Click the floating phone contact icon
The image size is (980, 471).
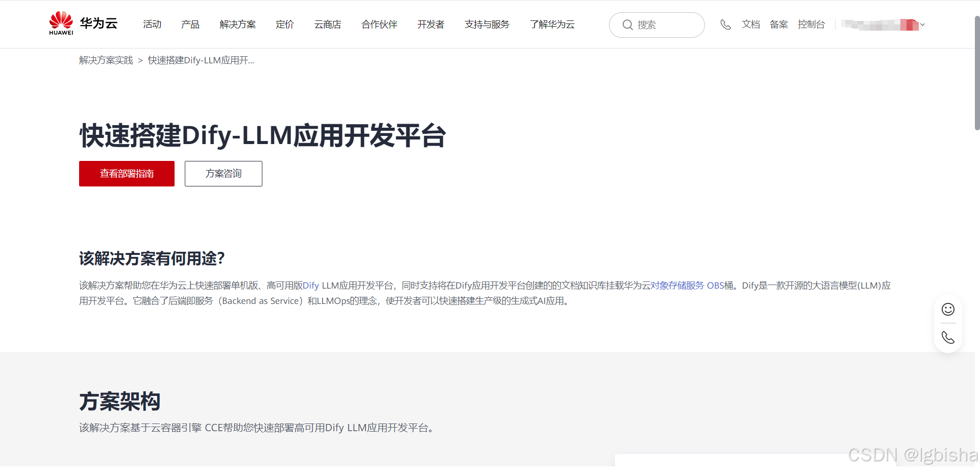point(948,338)
